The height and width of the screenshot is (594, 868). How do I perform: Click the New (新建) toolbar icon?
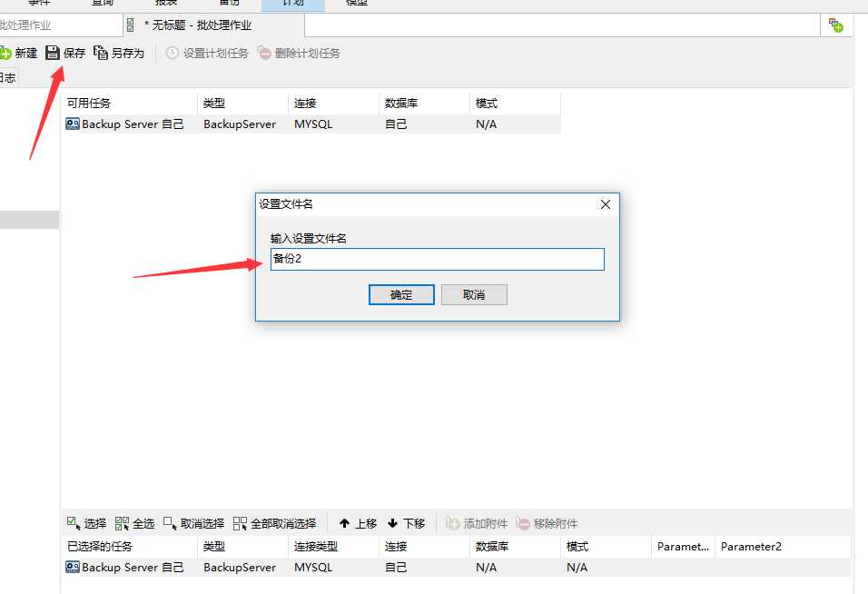pos(5,54)
